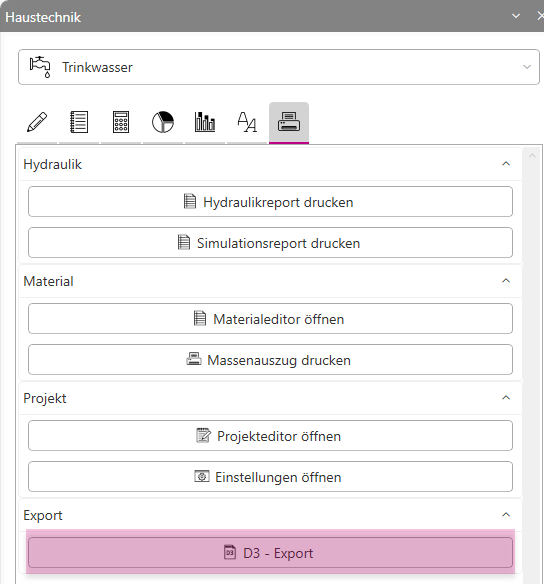Viewport: 544px width, 584px height.
Task: Open the lined list tab
Action: point(79,122)
